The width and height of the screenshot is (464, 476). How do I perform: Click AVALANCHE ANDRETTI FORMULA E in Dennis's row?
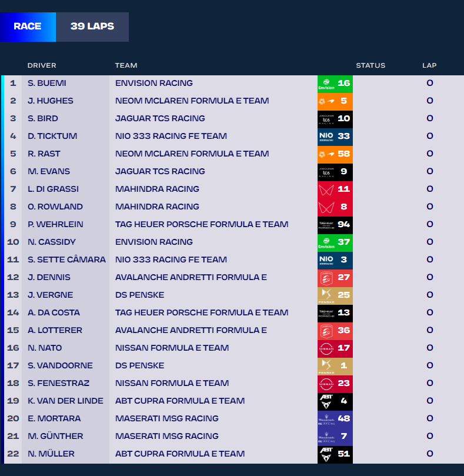191,277
